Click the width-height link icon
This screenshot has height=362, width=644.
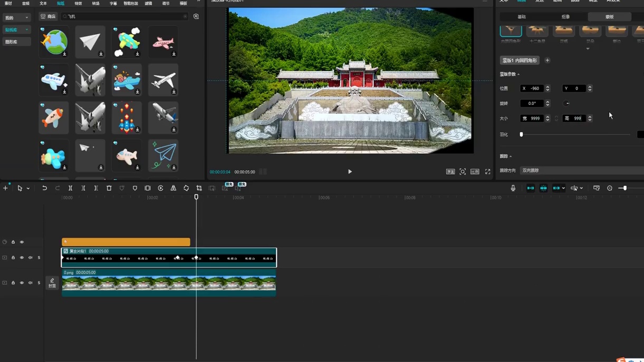point(556,119)
